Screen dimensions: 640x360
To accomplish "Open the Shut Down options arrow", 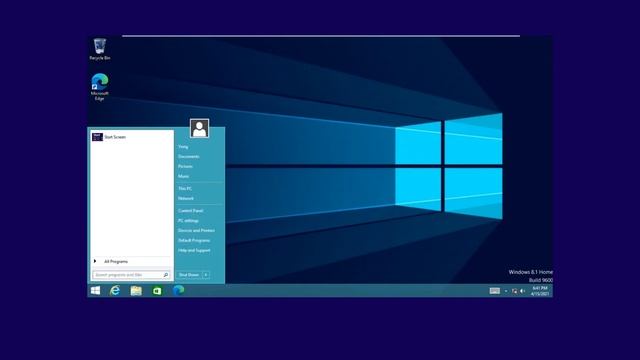I will pyautogui.click(x=206, y=275).
